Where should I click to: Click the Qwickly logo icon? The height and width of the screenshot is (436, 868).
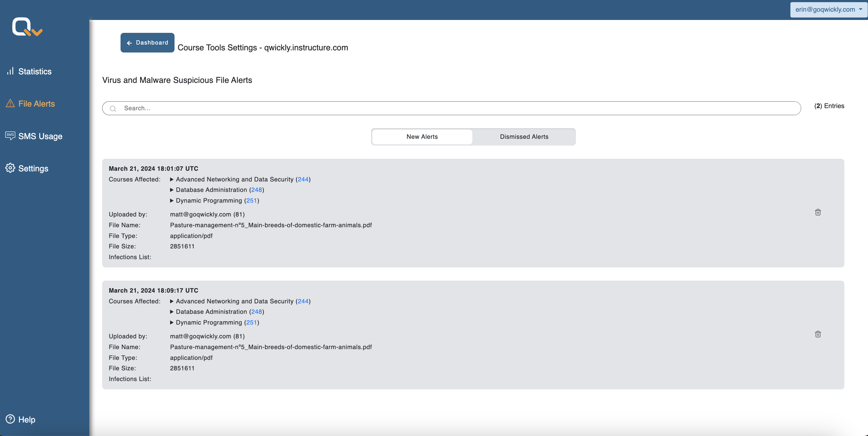[x=27, y=27]
